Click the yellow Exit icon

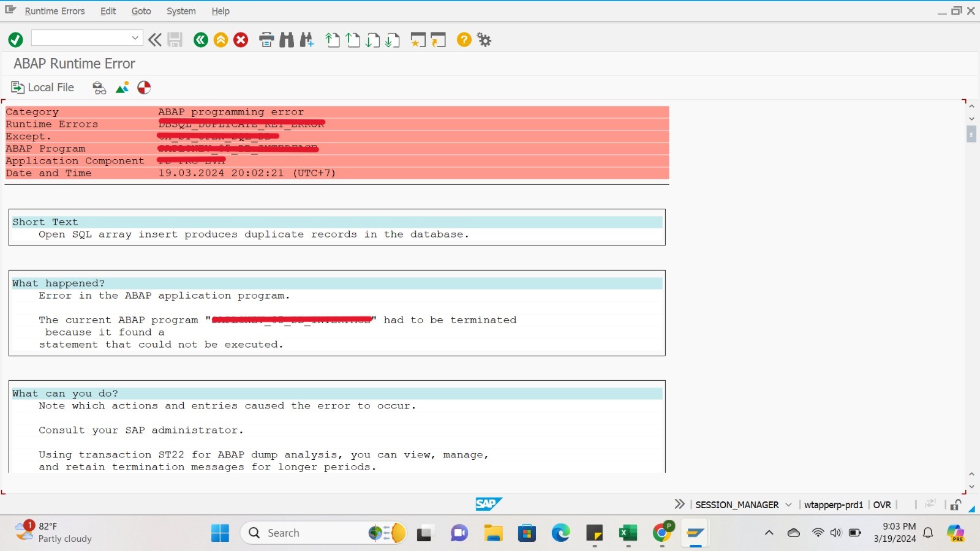pyautogui.click(x=221, y=40)
